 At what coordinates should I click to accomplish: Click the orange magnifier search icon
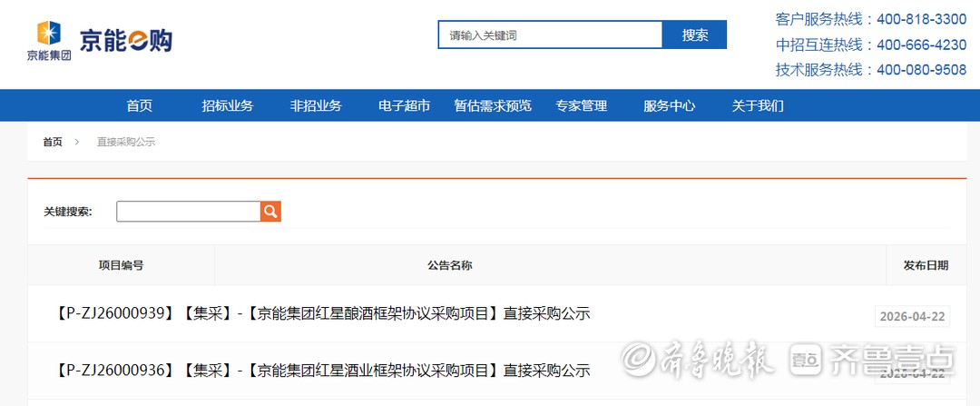pyautogui.click(x=270, y=212)
